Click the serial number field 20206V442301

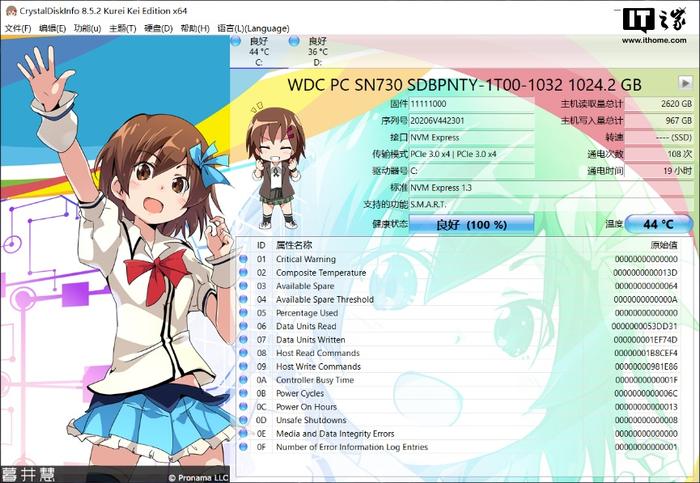coord(471,121)
